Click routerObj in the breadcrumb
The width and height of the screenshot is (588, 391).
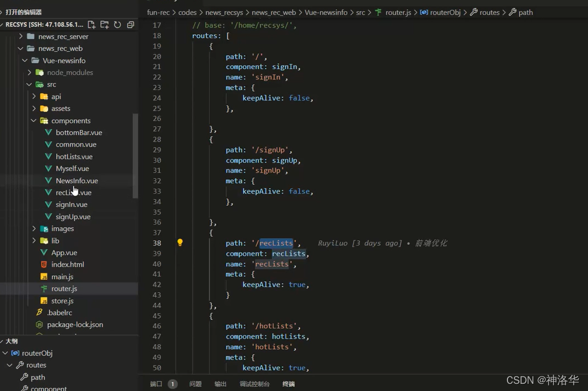click(x=445, y=12)
